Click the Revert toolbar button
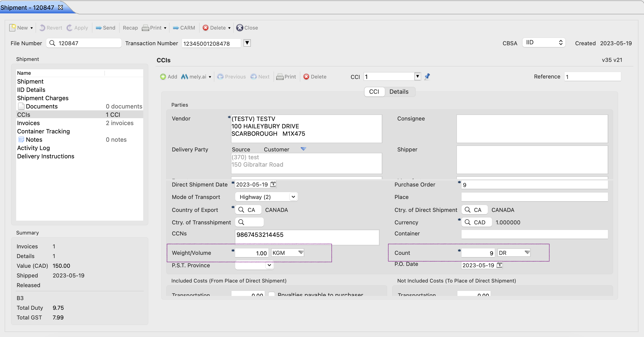 click(51, 28)
